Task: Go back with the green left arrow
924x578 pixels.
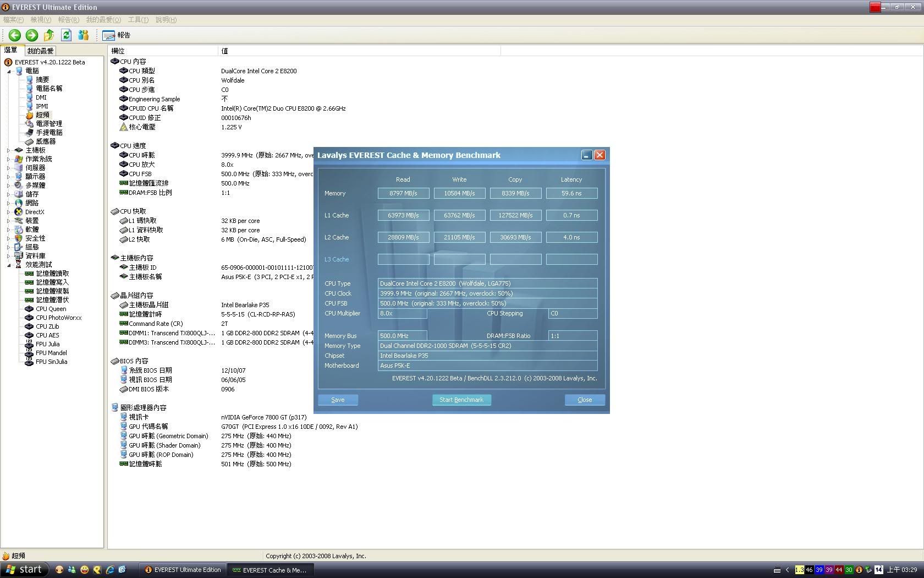Action: (x=15, y=35)
